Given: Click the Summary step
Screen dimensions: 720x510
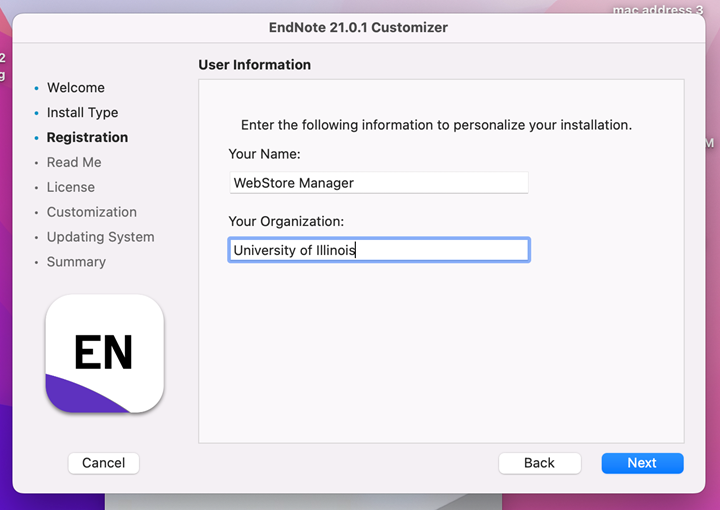Looking at the screenshot, I should coord(76,262).
